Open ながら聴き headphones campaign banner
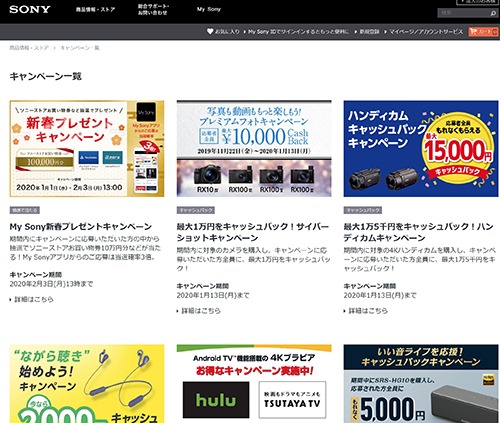Viewport: 500px width, 423px height. point(87,384)
